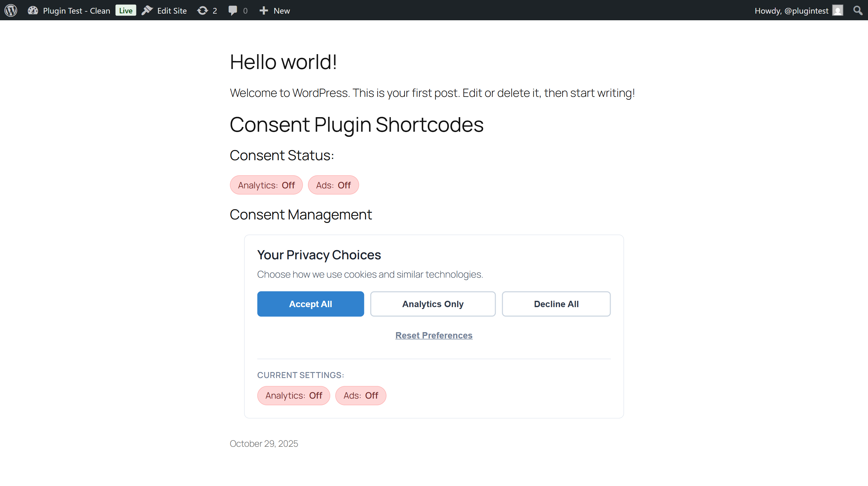Click the plus New icon

[x=263, y=10]
